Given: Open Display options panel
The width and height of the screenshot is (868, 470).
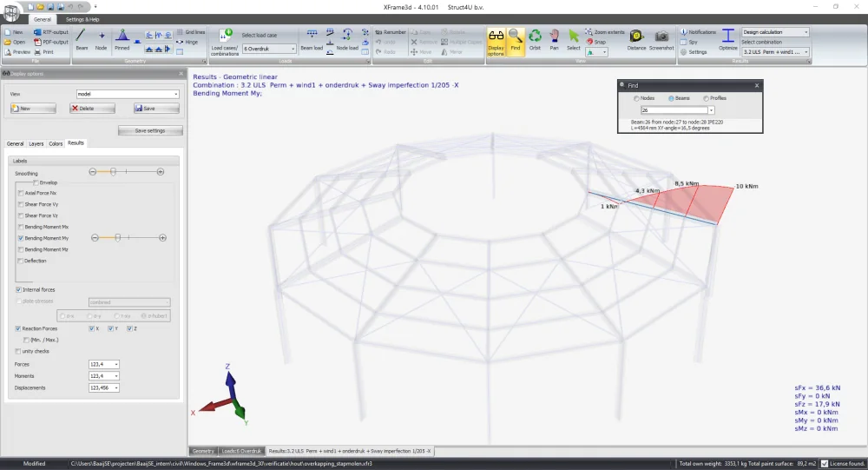Looking at the screenshot, I should point(496,42).
